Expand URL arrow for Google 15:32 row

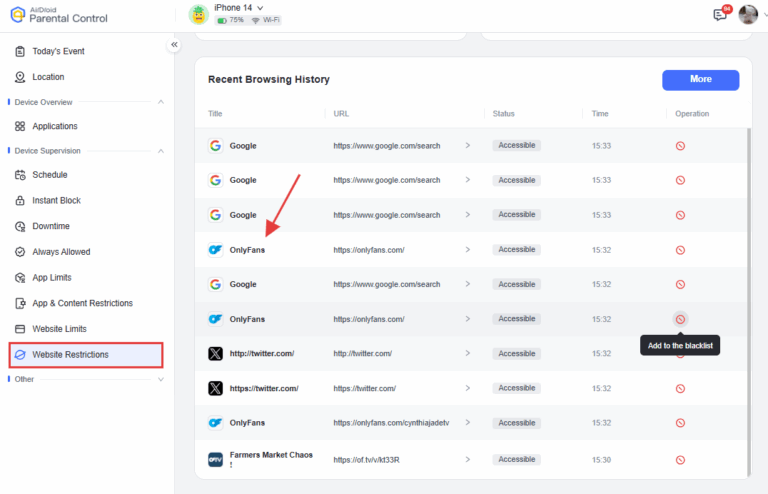pos(468,284)
